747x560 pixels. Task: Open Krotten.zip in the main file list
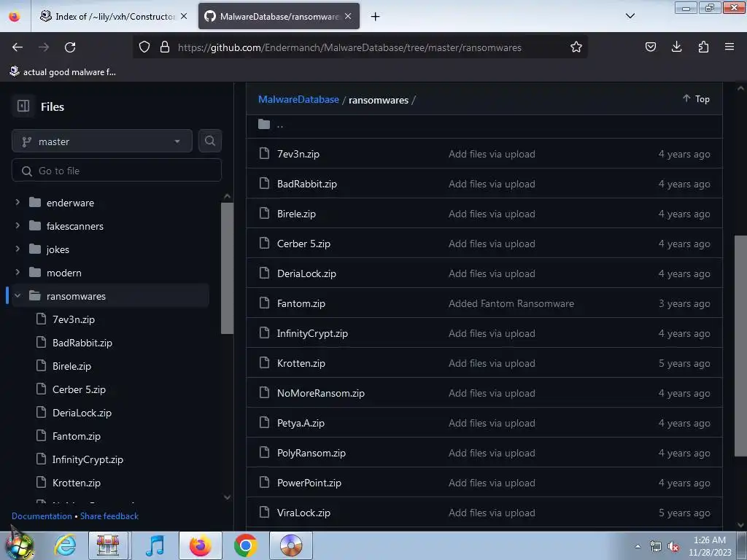tap(301, 363)
